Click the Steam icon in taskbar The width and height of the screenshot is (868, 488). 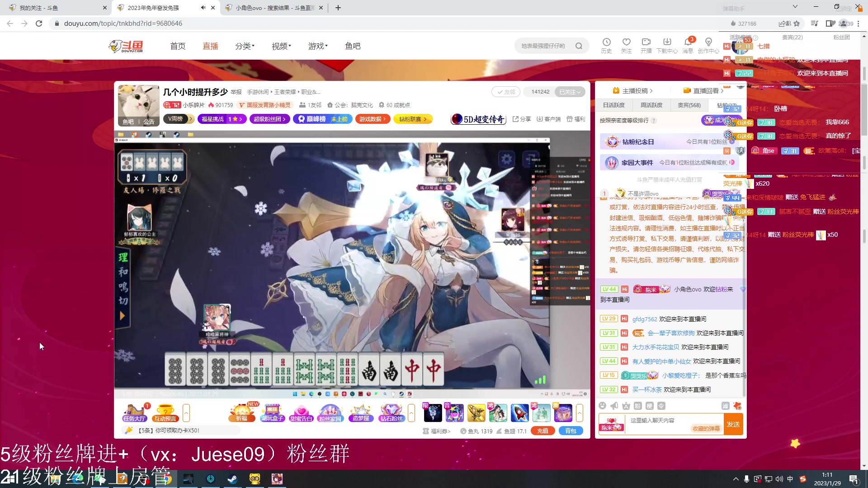[232, 479]
